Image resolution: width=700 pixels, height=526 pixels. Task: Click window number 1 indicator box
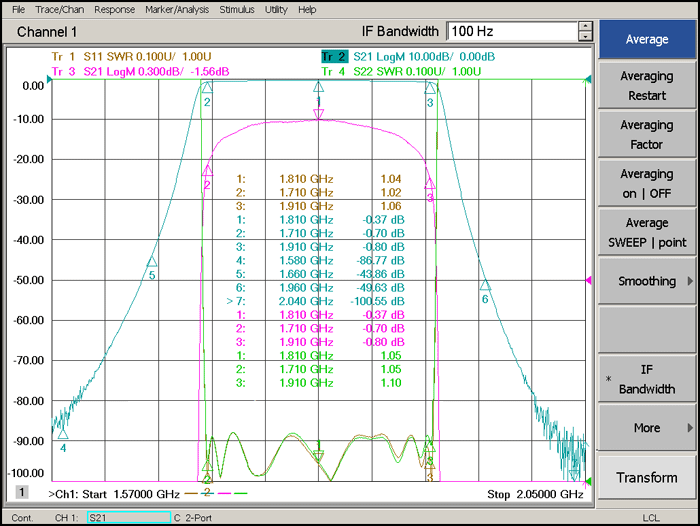[x=21, y=492]
